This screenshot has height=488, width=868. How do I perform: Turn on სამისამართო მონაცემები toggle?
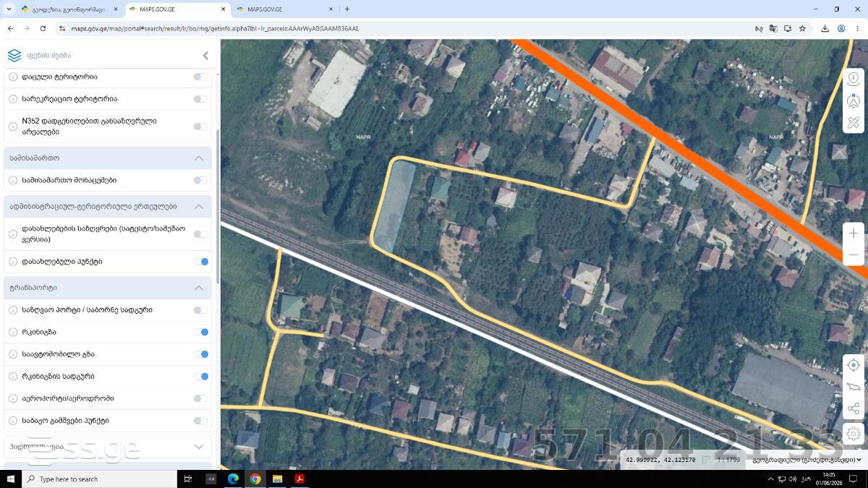(x=200, y=181)
